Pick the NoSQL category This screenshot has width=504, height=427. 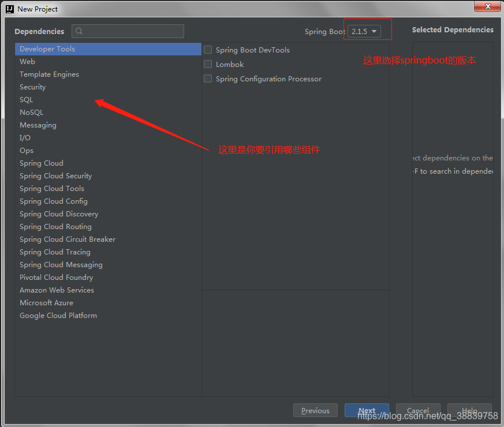[x=108, y=112]
